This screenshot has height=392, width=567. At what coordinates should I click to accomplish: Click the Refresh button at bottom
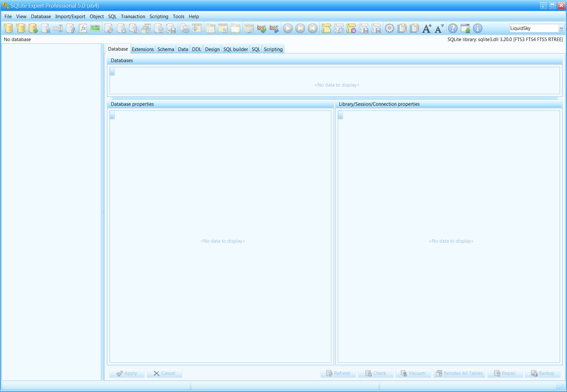[x=338, y=373]
